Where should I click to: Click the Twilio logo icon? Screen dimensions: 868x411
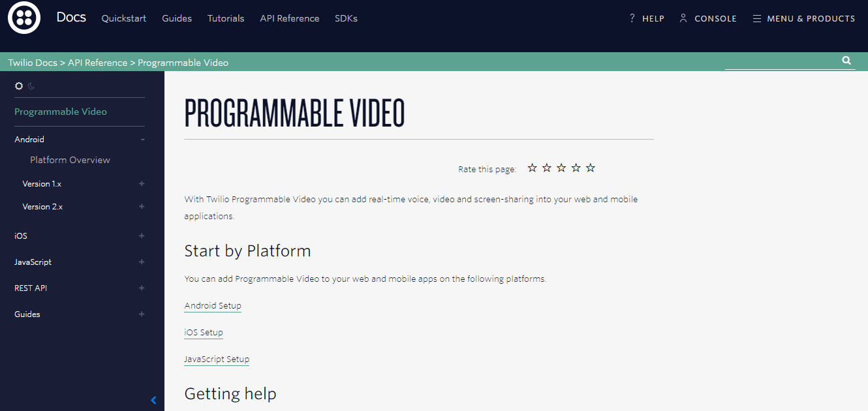point(24,18)
